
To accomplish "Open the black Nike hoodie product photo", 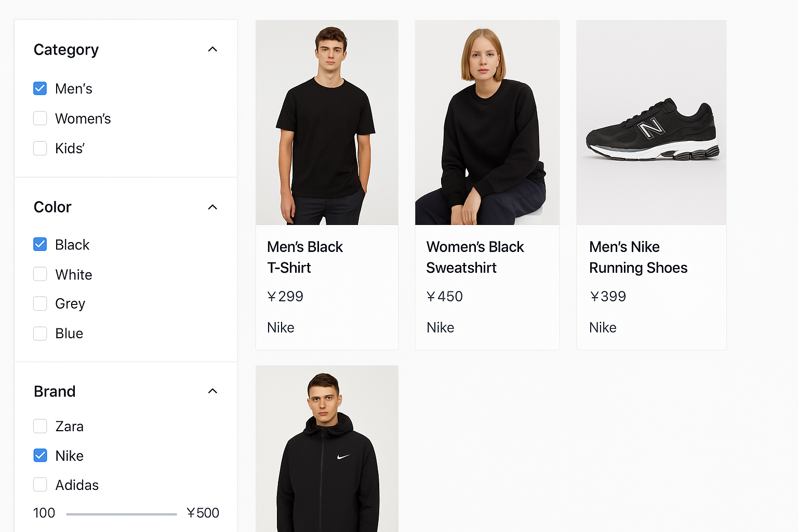I will 327,449.
